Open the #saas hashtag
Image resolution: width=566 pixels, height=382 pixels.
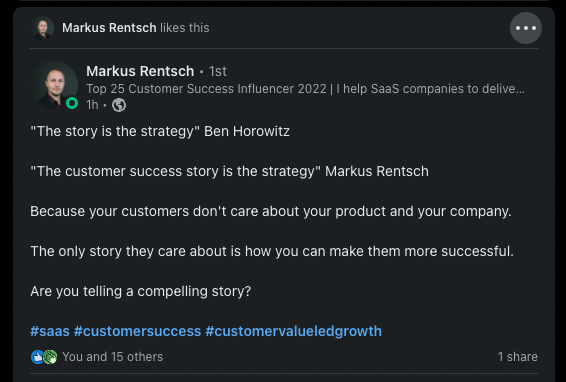click(x=50, y=331)
